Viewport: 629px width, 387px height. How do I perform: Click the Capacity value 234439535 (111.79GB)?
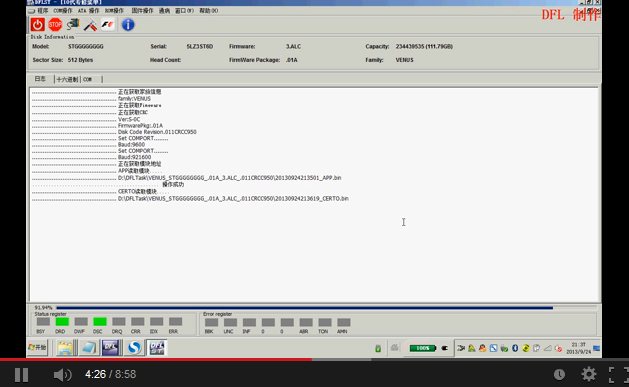424,47
